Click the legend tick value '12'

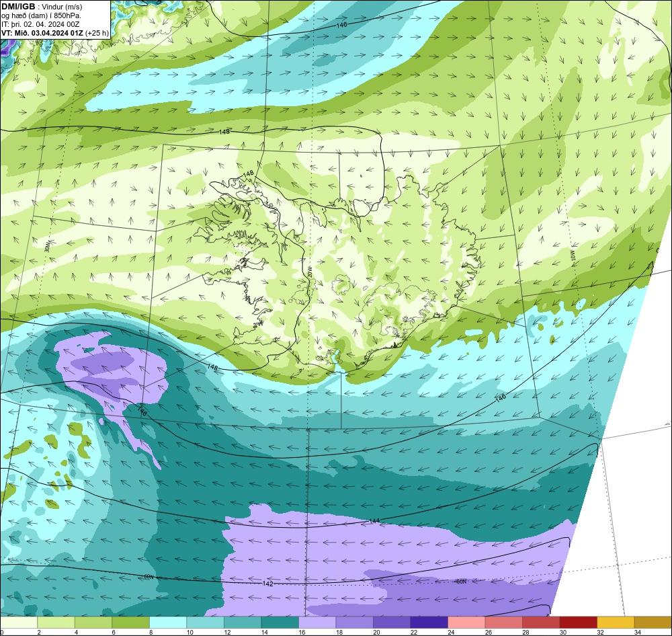[x=227, y=632]
